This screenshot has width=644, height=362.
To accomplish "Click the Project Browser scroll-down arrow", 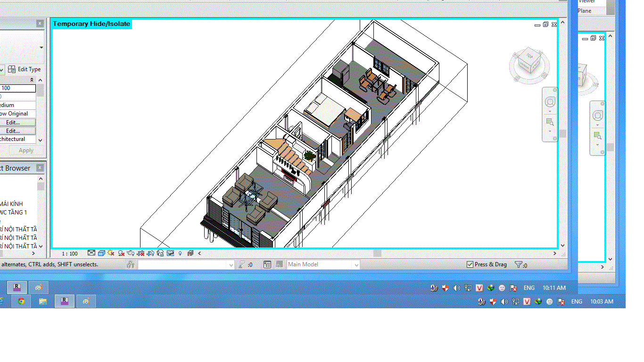I will [x=41, y=246].
